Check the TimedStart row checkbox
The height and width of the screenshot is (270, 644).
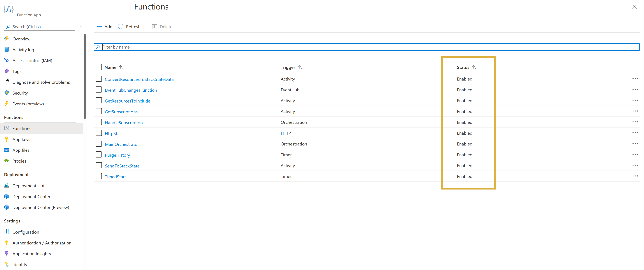tap(99, 176)
